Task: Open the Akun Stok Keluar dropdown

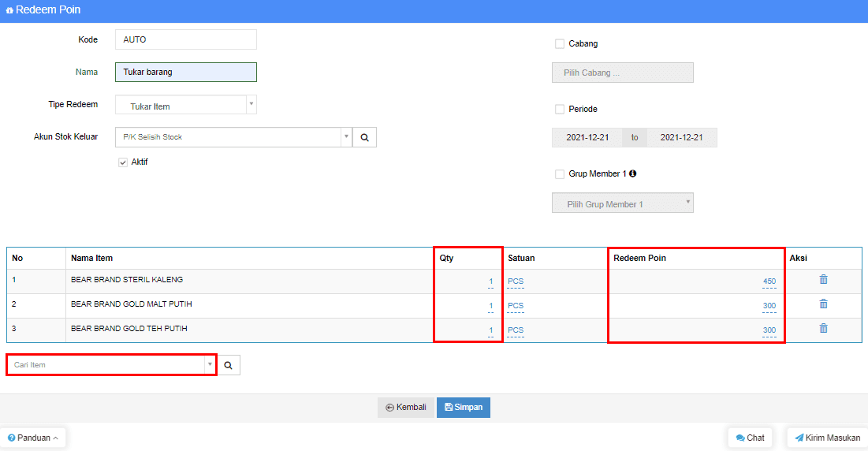Action: 233,137
